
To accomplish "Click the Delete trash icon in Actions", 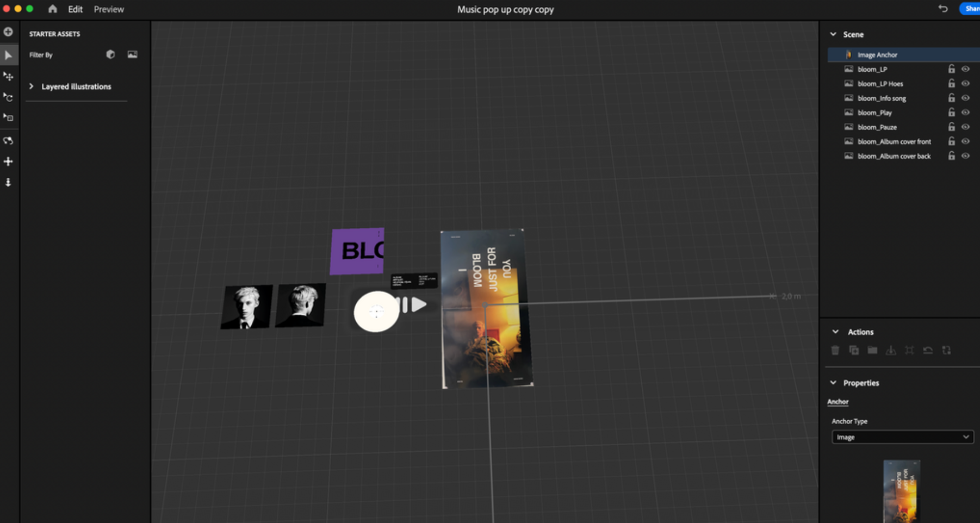I will 835,350.
